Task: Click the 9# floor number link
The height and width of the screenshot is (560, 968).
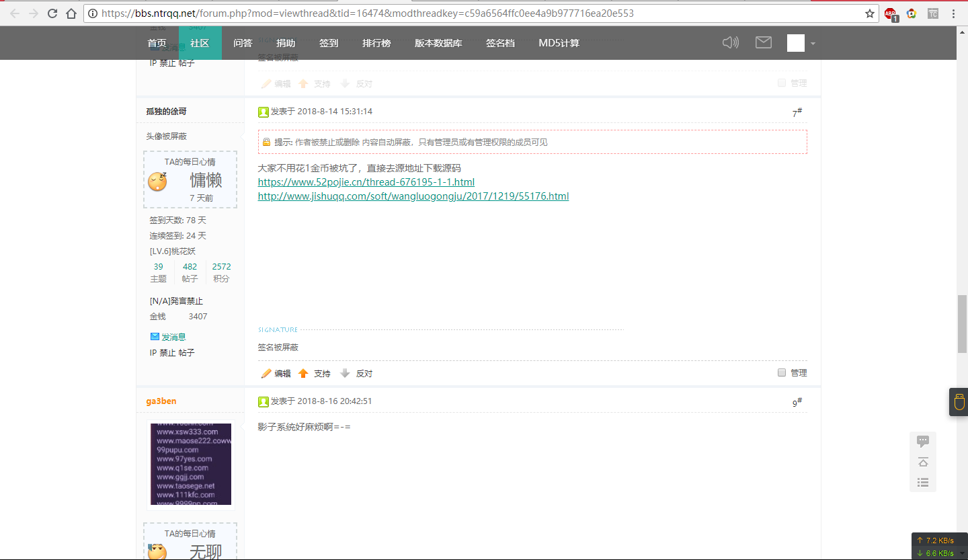Action: click(x=797, y=403)
